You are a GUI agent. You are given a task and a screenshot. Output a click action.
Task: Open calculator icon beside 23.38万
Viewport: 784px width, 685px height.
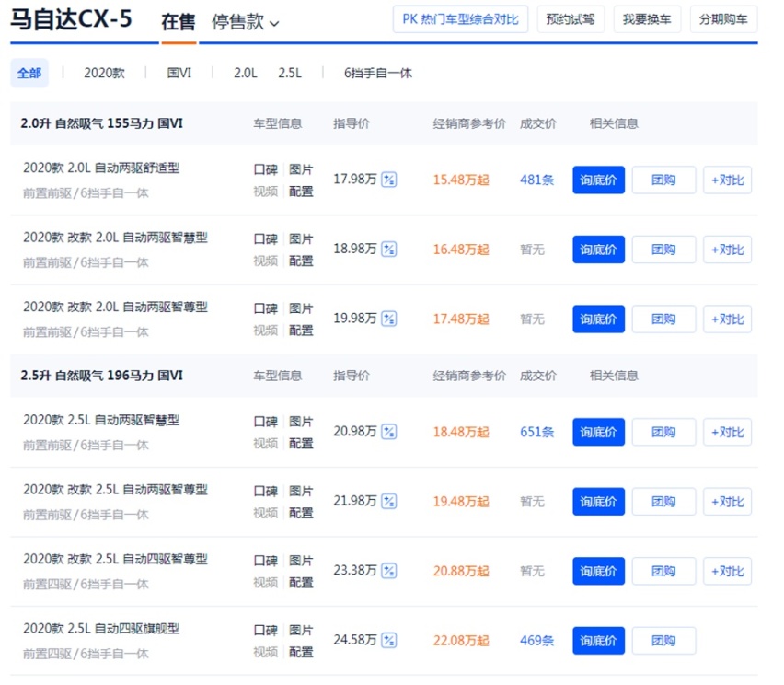[389, 571]
